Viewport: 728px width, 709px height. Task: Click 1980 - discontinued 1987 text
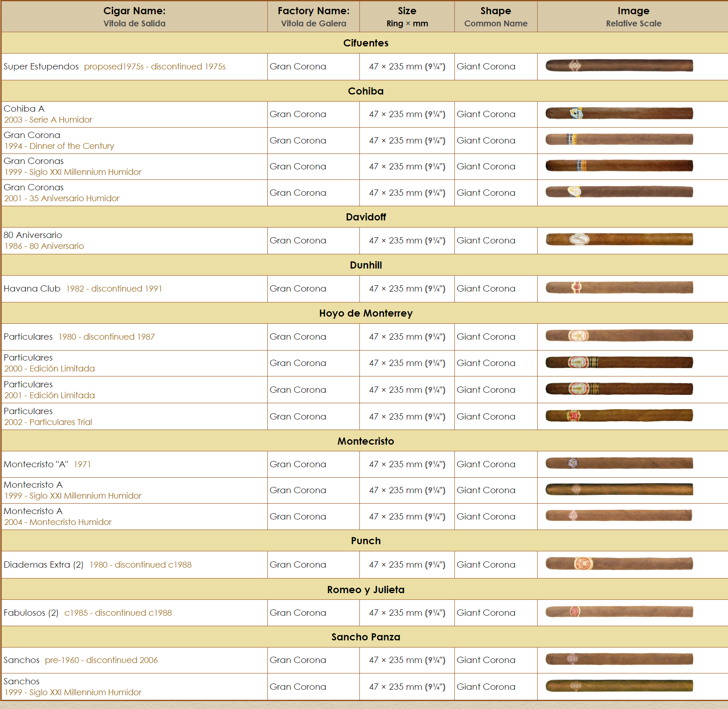pyautogui.click(x=107, y=337)
